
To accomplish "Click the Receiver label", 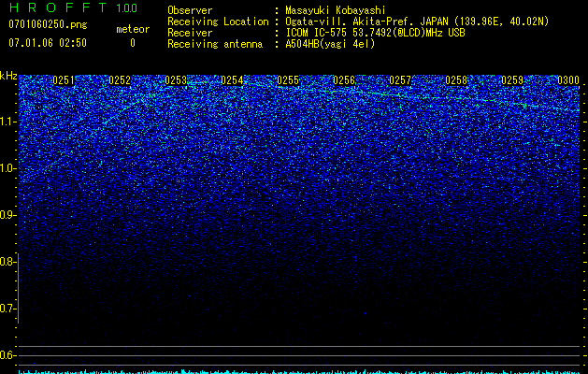I will [x=190, y=33].
